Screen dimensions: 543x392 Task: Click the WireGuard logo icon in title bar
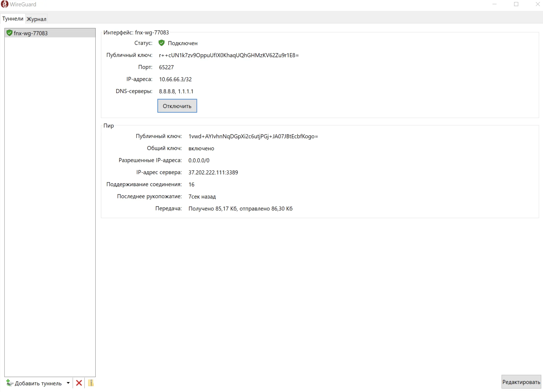(4, 4)
